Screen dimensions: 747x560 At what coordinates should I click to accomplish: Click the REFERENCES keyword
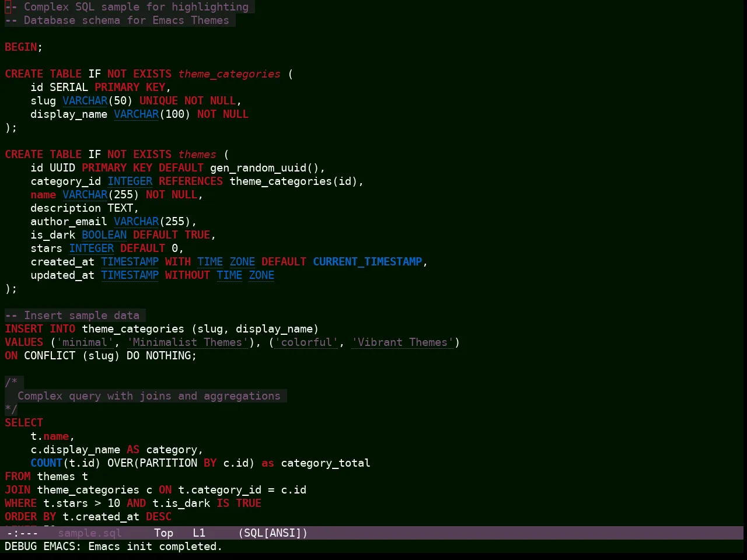click(x=191, y=181)
